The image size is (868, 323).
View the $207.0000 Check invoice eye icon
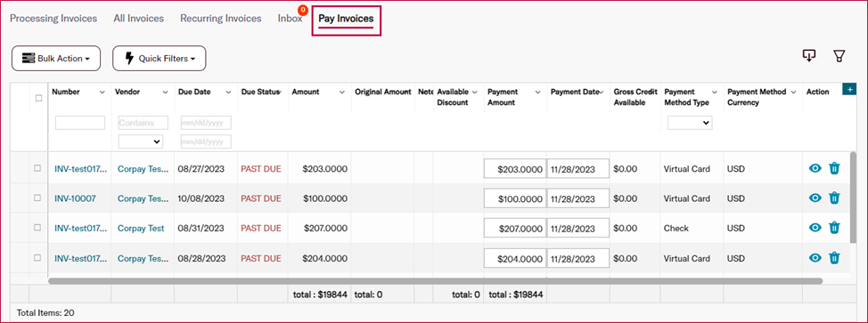[815, 227]
